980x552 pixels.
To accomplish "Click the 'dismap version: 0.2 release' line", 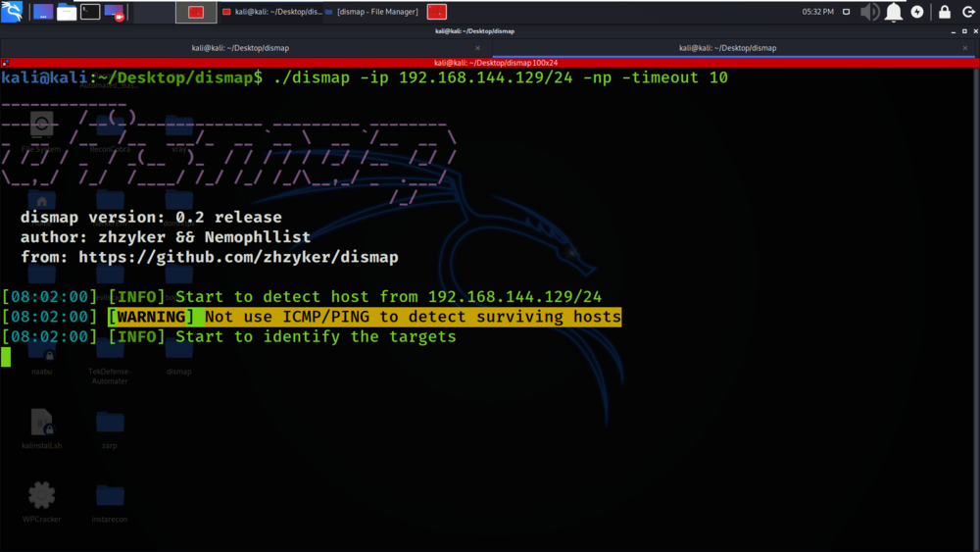I will (151, 217).
